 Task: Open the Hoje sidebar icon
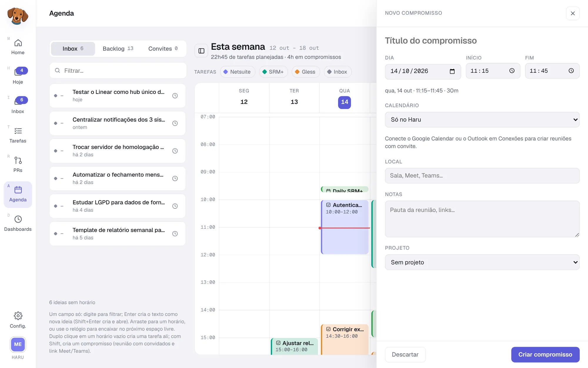[x=18, y=72]
